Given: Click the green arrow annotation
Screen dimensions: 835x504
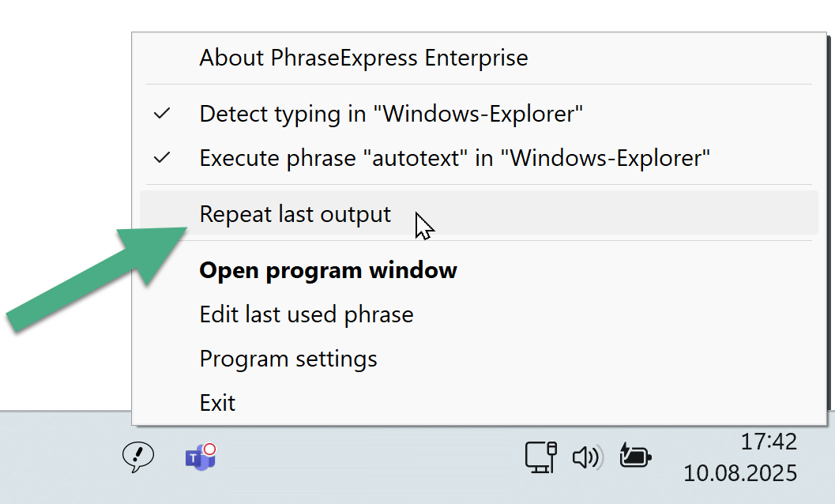Looking at the screenshot, I should tap(97, 279).
